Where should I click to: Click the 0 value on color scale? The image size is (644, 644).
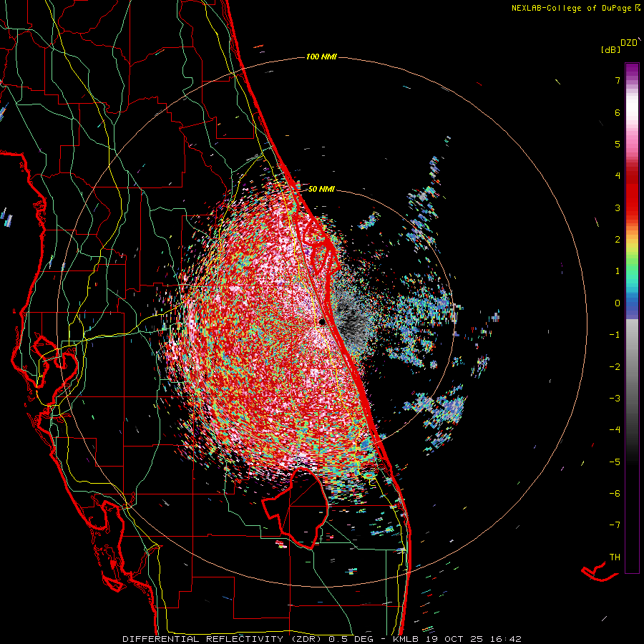pyautogui.click(x=618, y=303)
